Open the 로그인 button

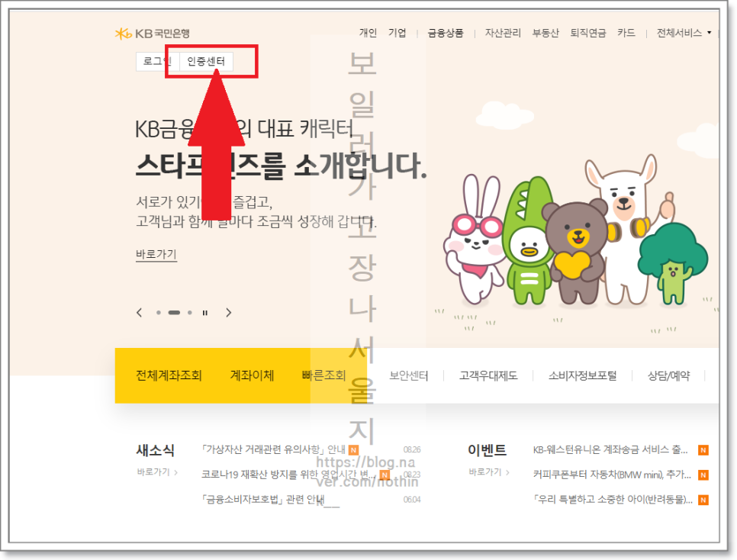coord(157,61)
